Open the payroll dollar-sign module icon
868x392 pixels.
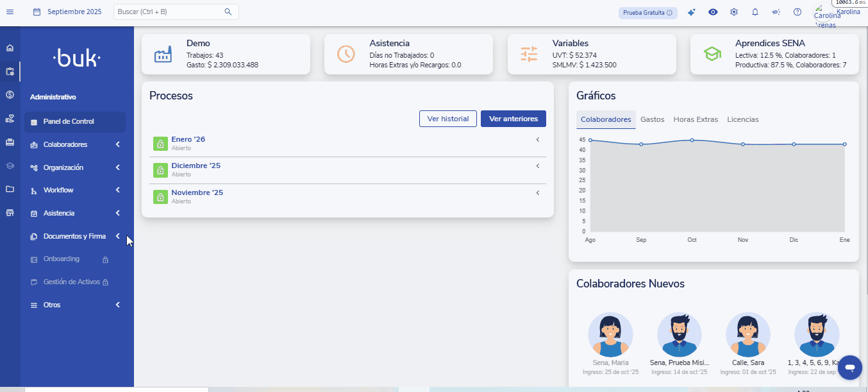10,95
